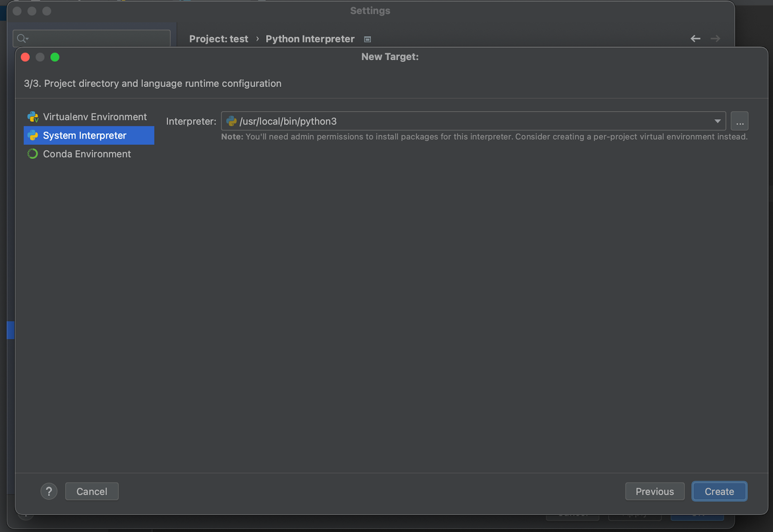
Task: Select the 'Project: test' breadcrumb
Action: [218, 39]
